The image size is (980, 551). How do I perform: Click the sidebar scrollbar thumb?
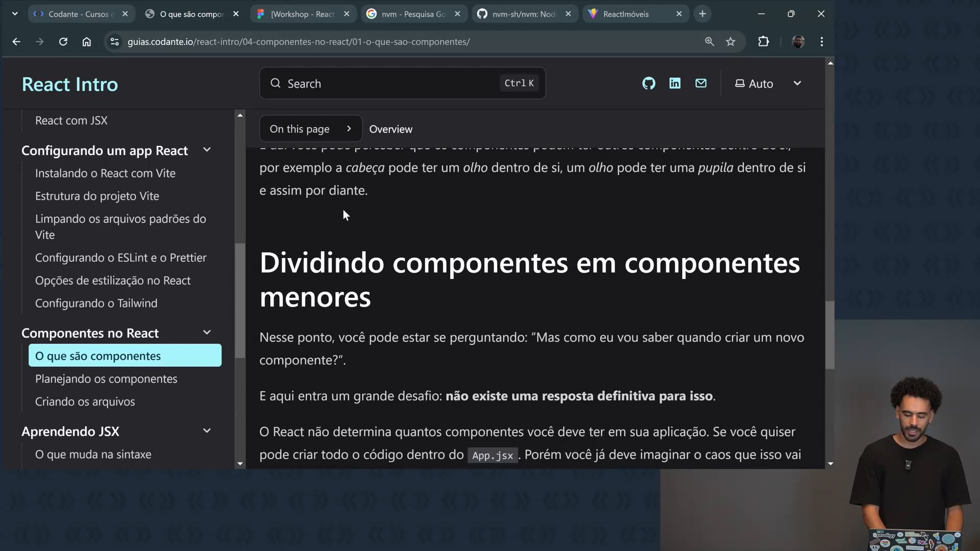point(240,301)
